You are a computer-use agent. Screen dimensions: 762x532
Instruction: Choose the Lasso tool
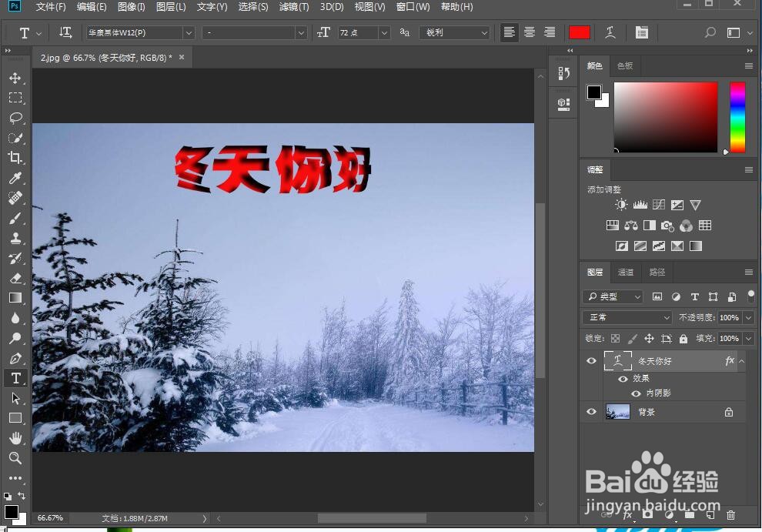pos(15,118)
